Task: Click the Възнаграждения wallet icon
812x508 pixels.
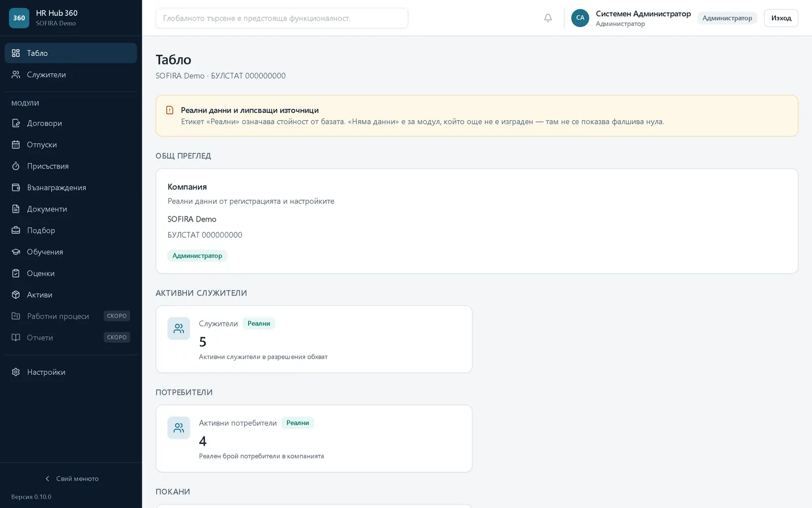Action: point(16,187)
